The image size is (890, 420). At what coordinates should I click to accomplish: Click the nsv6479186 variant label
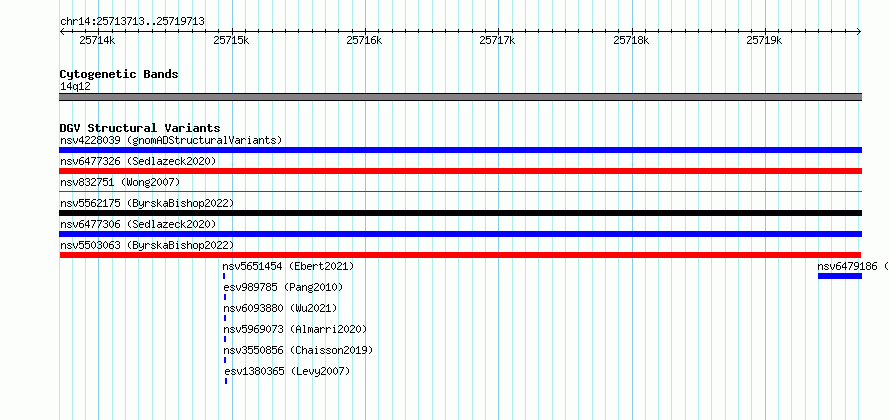tap(853, 266)
